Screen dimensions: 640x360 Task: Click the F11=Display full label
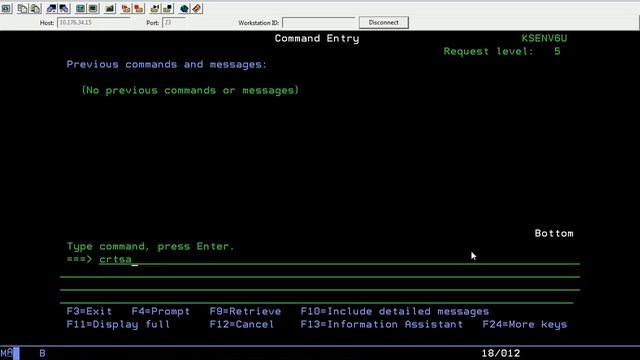pyautogui.click(x=118, y=324)
